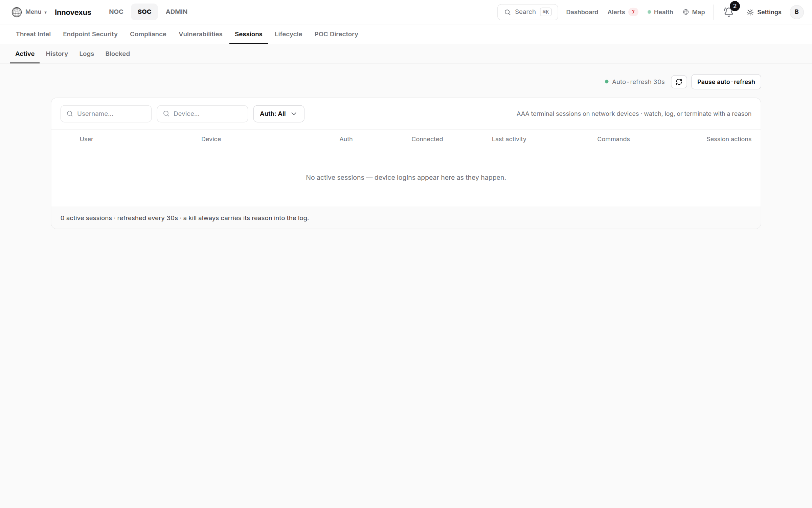Click the green Auto-refresh 30s indicator dot
Image resolution: width=812 pixels, height=508 pixels.
tap(607, 82)
